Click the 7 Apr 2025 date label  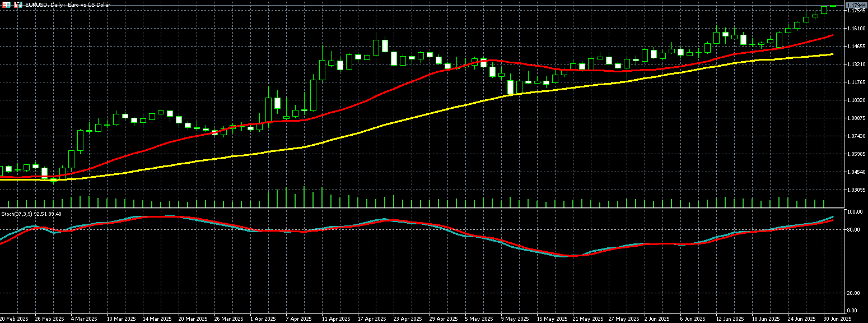[x=298, y=319]
